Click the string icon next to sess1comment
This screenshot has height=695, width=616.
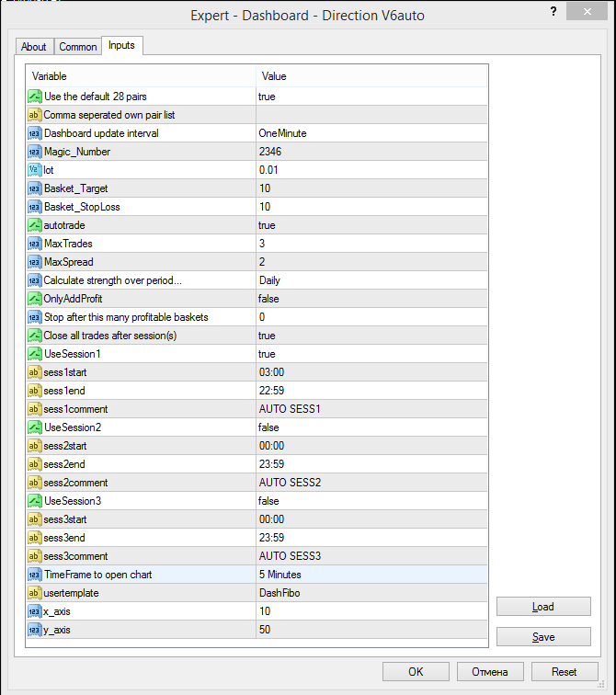[34, 409]
